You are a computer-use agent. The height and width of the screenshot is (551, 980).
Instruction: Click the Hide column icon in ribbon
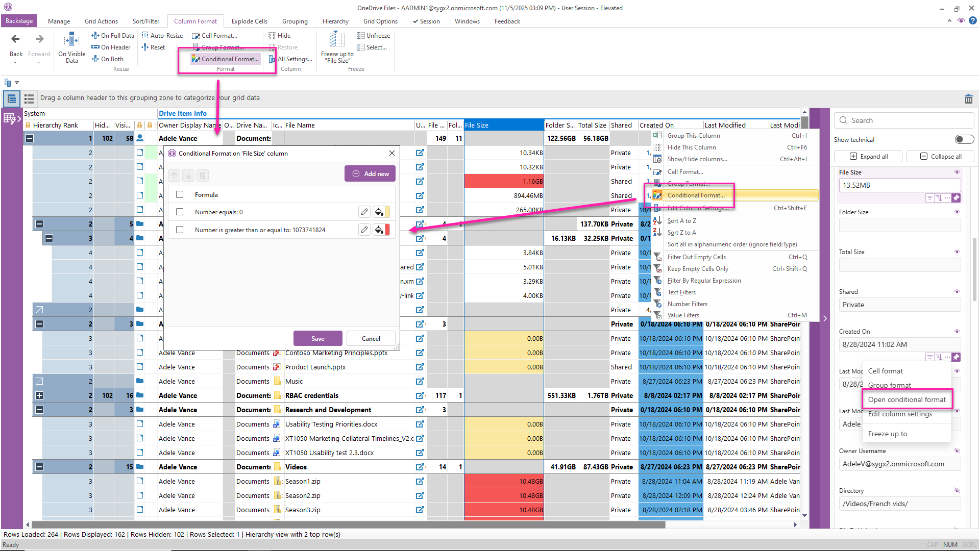click(273, 36)
